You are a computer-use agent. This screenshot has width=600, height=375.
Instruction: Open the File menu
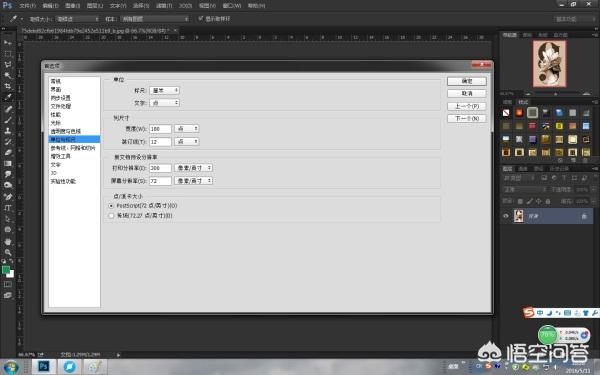pos(27,6)
